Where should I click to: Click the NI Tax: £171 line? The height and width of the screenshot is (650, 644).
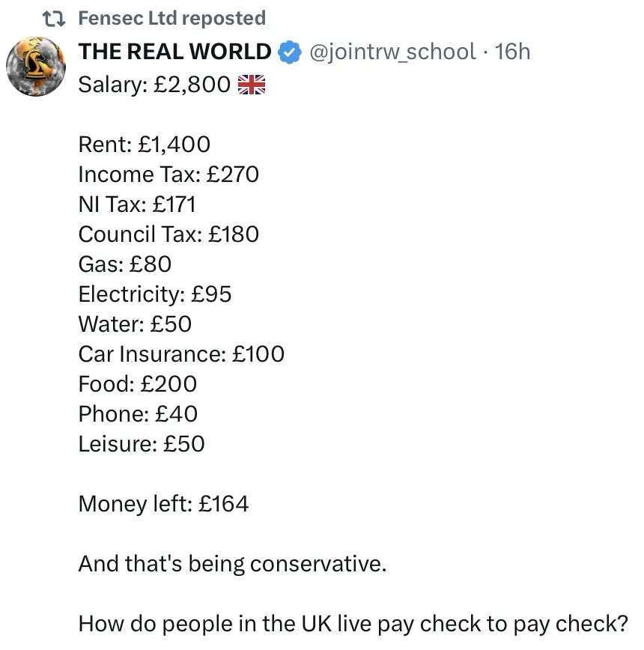pos(137,204)
